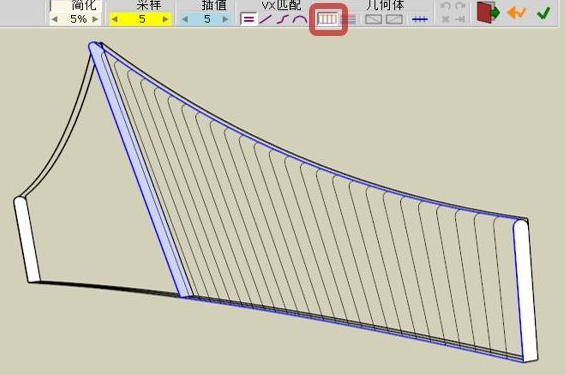Click the orange back arrow icon
Screen dimensions: 566x375
[517, 13]
